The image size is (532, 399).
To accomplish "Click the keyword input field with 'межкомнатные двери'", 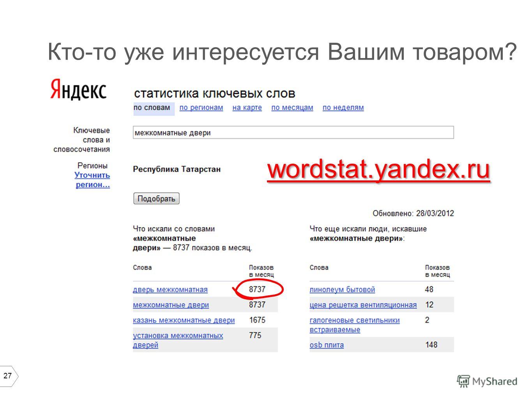I will [x=293, y=132].
